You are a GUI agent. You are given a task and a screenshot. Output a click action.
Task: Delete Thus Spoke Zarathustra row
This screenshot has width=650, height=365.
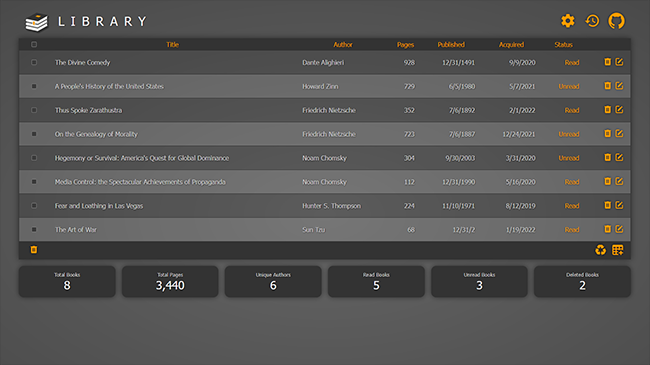point(607,110)
